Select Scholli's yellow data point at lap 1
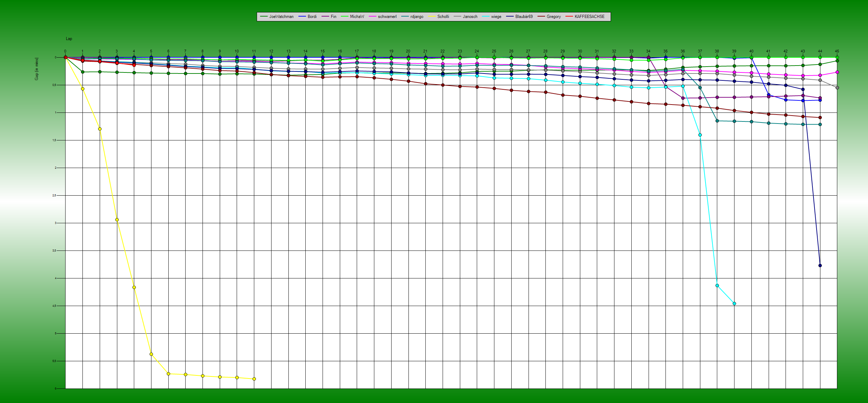868x403 pixels. (x=82, y=89)
